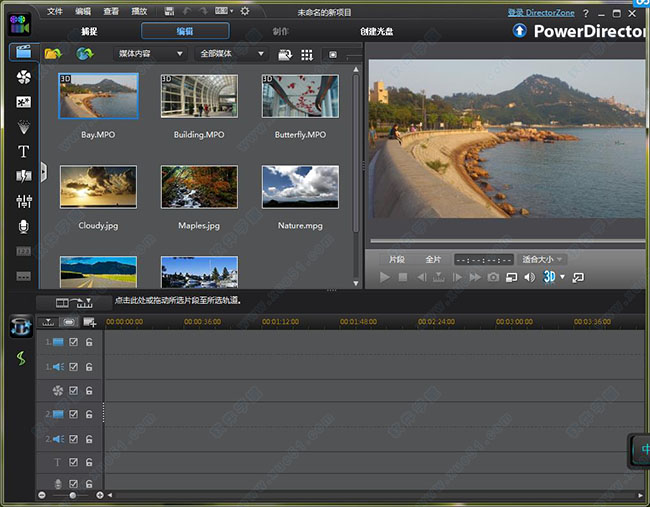Open the Chapter Room icon
The width and height of the screenshot is (650, 507).
[x=24, y=251]
